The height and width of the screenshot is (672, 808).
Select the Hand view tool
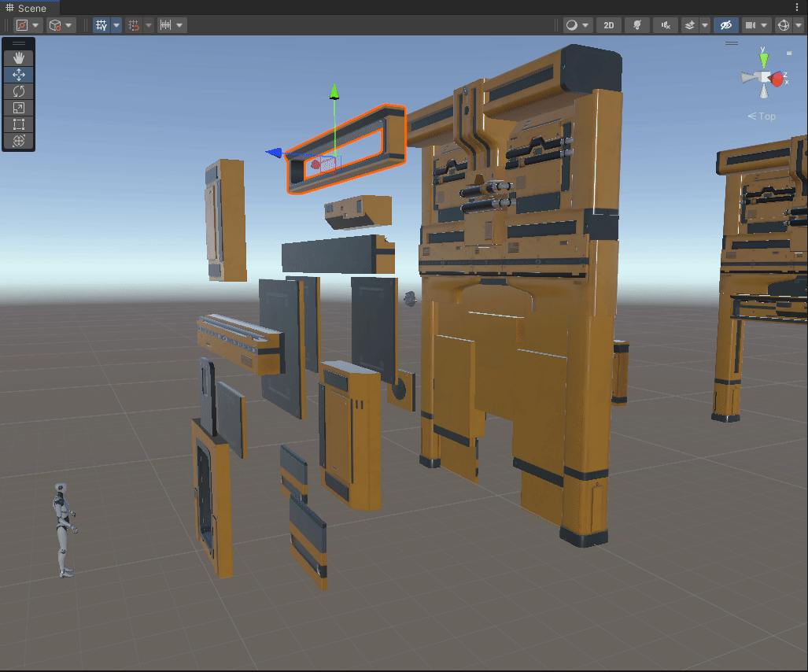coord(17,57)
